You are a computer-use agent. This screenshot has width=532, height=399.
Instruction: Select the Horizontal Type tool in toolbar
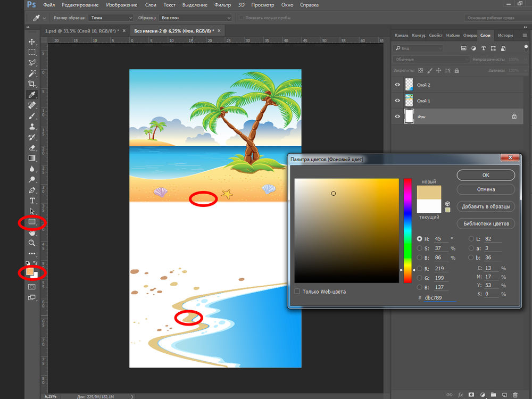click(32, 201)
